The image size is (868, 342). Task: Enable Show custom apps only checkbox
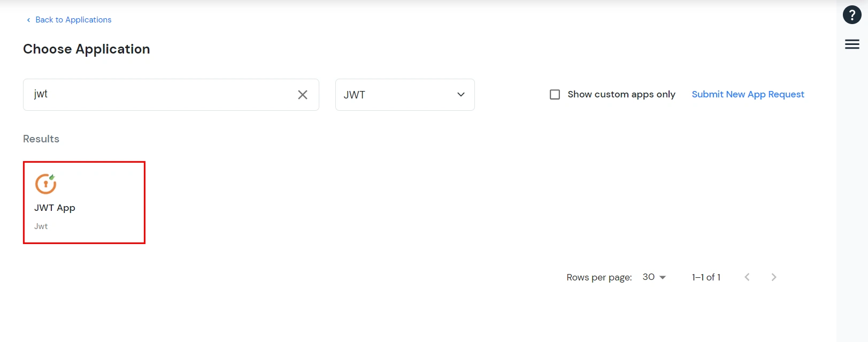coord(555,95)
